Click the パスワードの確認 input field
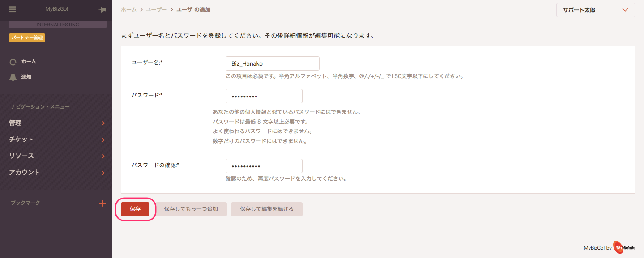Screen dimensions: 644x258 point(264,166)
